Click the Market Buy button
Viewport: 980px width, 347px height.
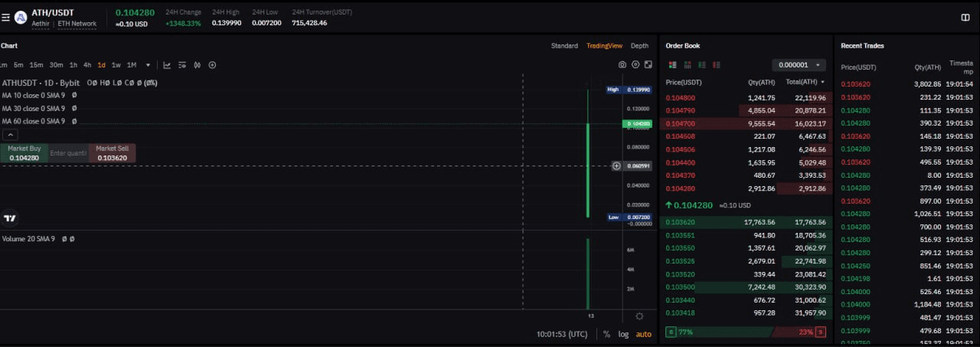(24, 153)
